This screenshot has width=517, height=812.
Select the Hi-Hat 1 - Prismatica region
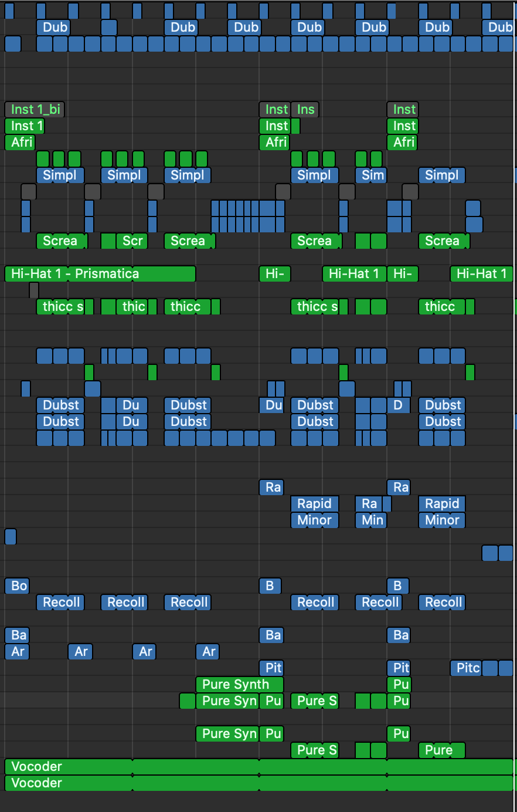pos(100,274)
